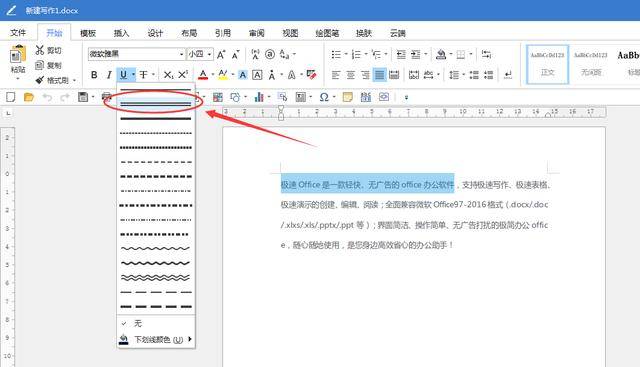This screenshot has height=367, width=640.
Task: Click the character border boxed A icon
Action: 257,75
